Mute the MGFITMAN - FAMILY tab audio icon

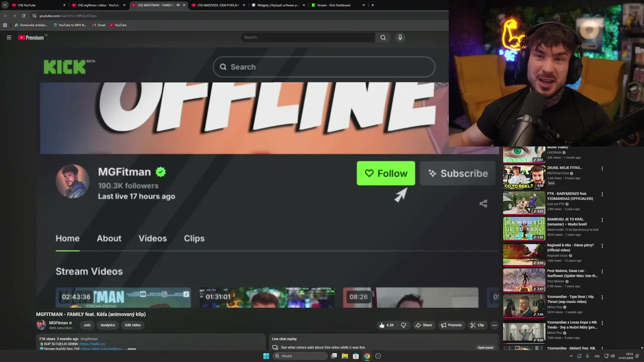tap(178, 5)
